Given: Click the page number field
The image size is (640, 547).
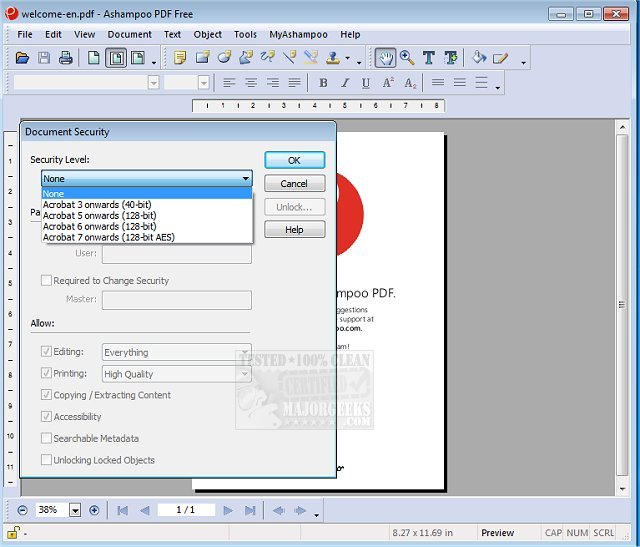Looking at the screenshot, I should 184,510.
